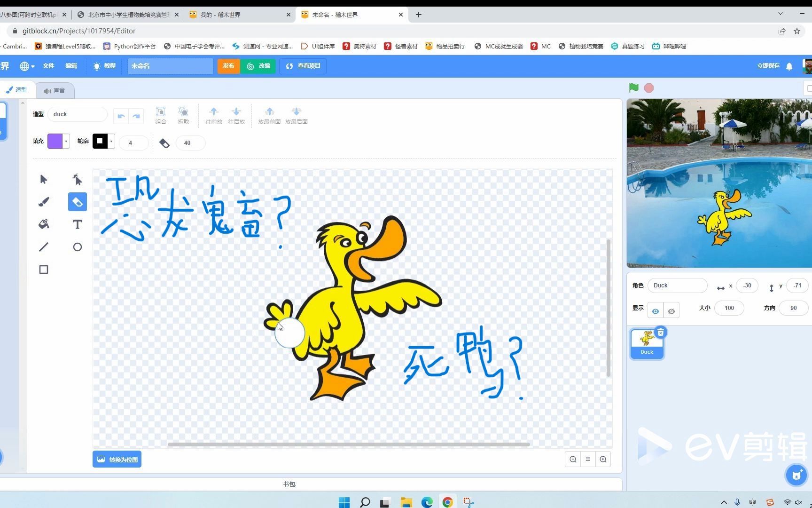Zoom in the costume canvas

(x=603, y=460)
